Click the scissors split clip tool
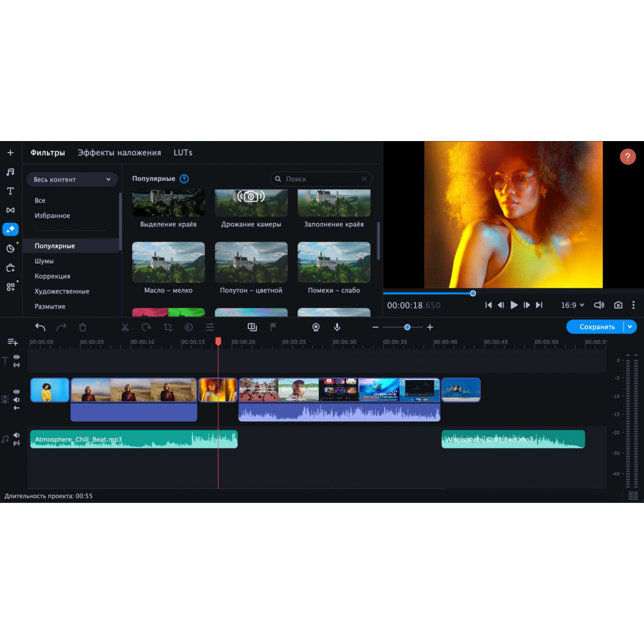The height and width of the screenshot is (644, 644). pyautogui.click(x=125, y=327)
